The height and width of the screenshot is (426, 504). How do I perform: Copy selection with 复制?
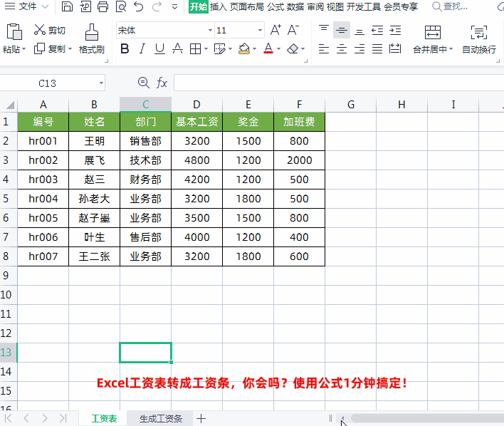click(50, 49)
